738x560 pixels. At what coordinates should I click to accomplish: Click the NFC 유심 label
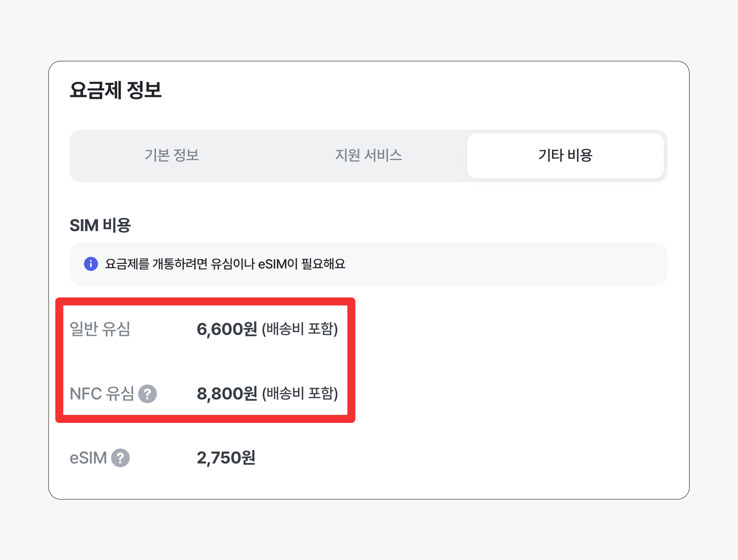(102, 394)
